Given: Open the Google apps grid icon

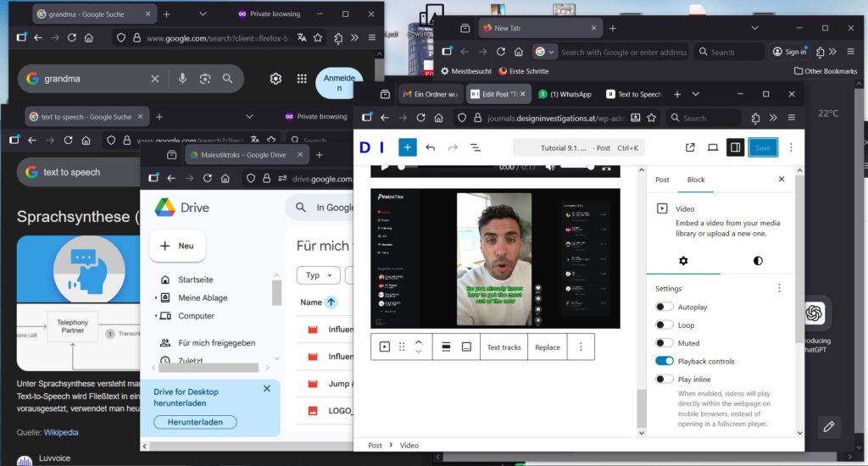Looking at the screenshot, I should click(x=302, y=79).
